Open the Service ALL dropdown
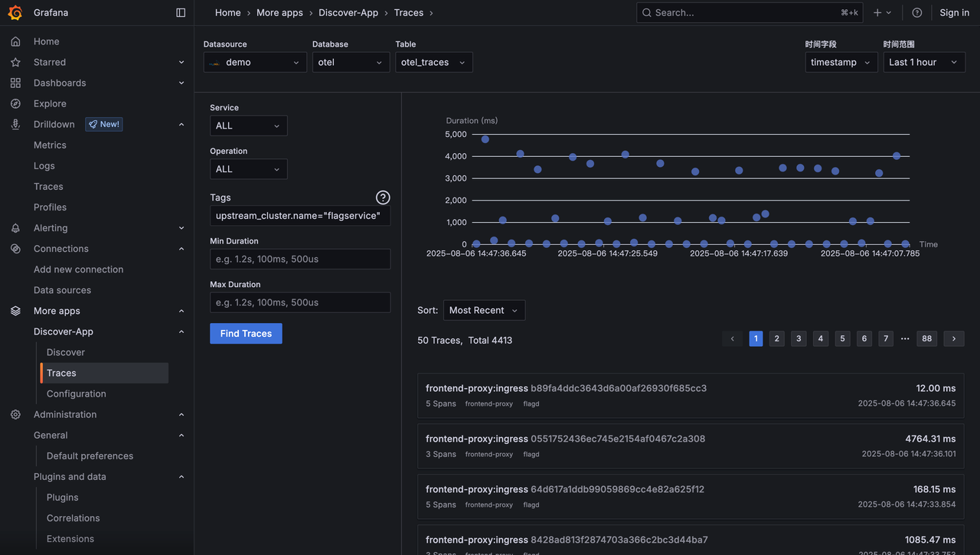Screen dimensions: 980x555 (249, 126)
